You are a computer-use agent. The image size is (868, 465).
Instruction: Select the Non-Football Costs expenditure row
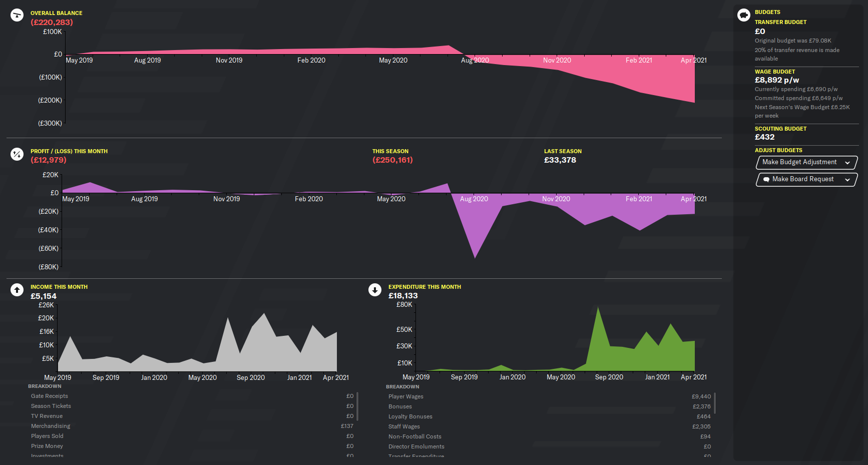[550, 436]
